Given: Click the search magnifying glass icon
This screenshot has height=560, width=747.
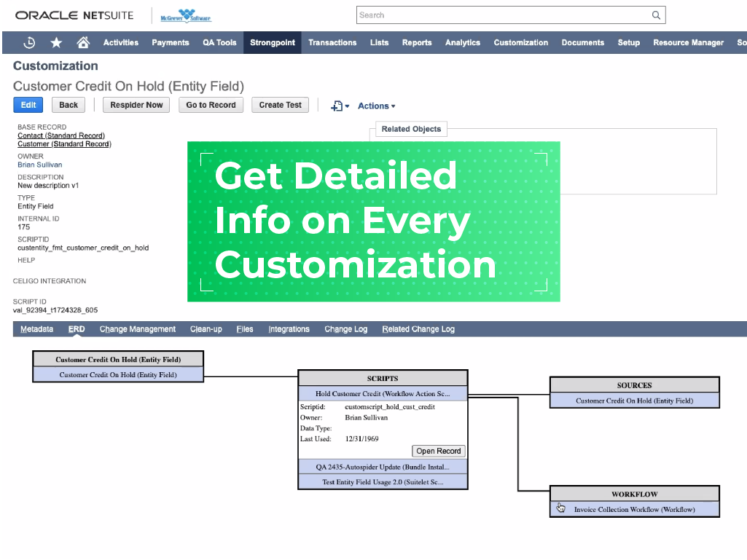Looking at the screenshot, I should coord(655,15).
